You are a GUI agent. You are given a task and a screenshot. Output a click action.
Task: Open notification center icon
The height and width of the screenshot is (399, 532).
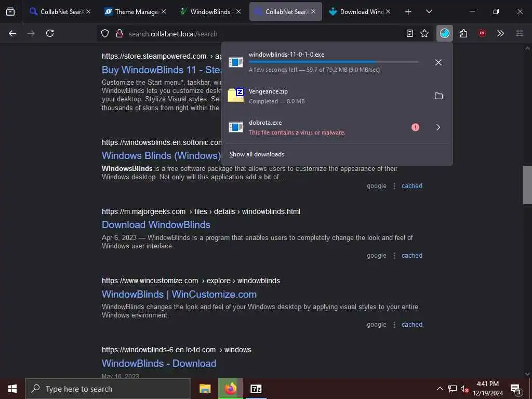[x=515, y=389]
